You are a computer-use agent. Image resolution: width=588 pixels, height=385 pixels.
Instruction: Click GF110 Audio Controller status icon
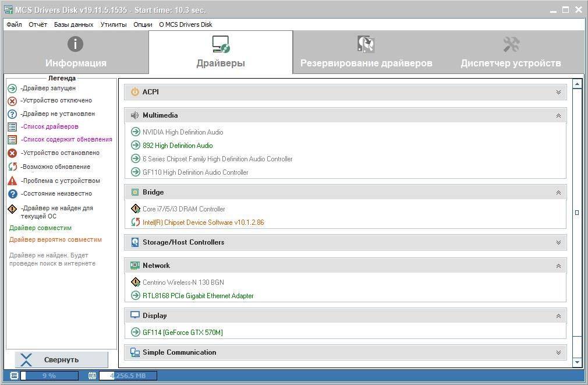point(136,172)
